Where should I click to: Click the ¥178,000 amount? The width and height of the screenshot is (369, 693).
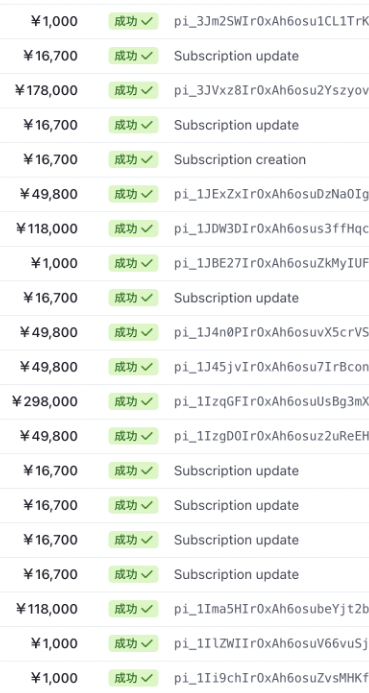(x=46, y=91)
